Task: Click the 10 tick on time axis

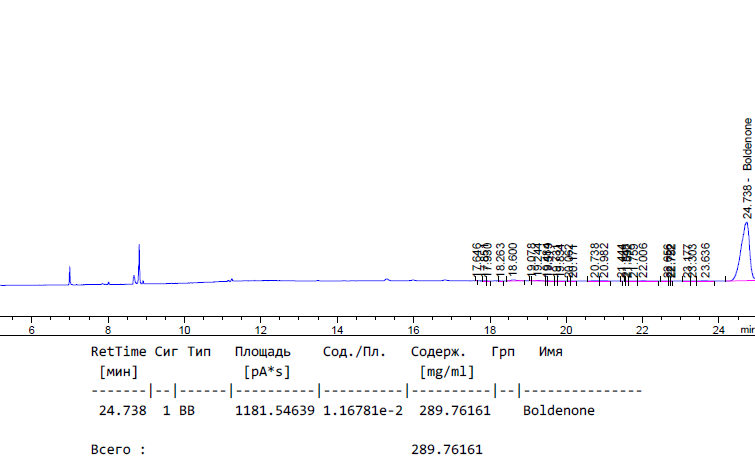Action: pyautogui.click(x=184, y=329)
